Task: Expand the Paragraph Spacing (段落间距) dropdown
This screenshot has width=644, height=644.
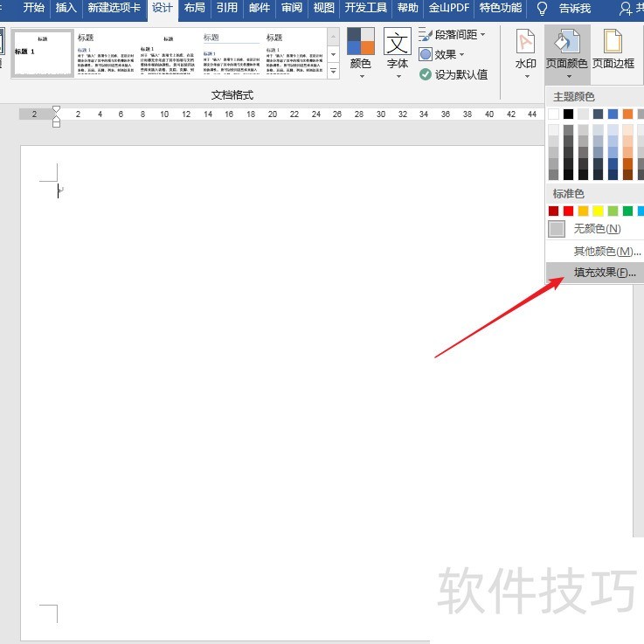Action: (x=482, y=35)
